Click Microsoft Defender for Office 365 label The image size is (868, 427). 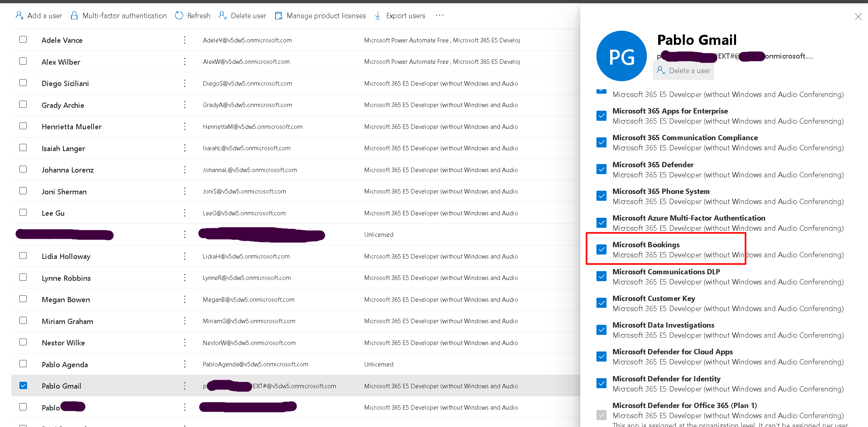click(684, 405)
